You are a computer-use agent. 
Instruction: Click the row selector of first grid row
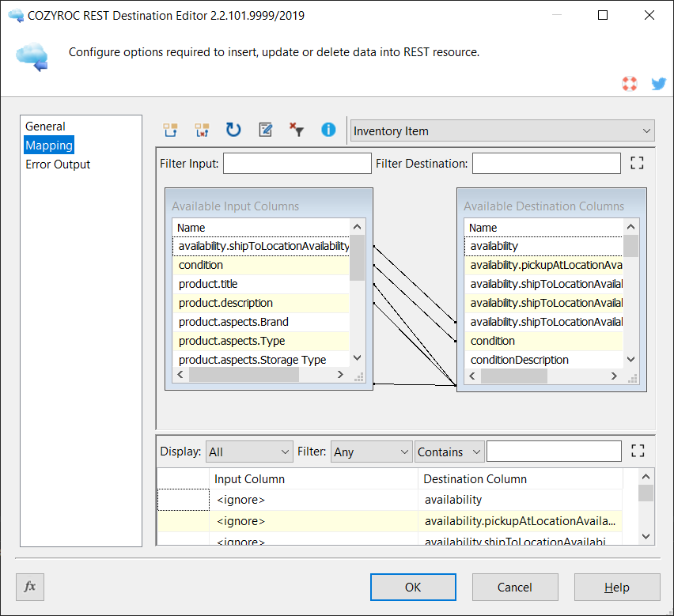coord(184,500)
